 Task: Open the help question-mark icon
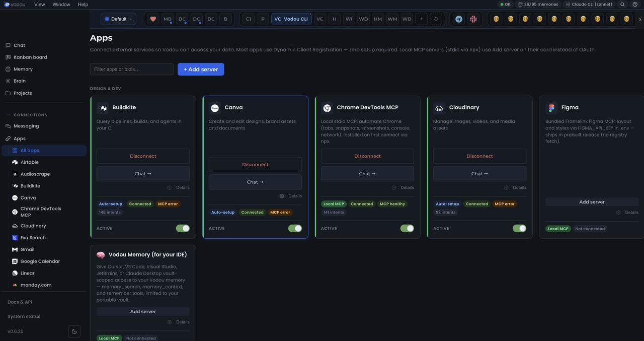tap(635, 5)
